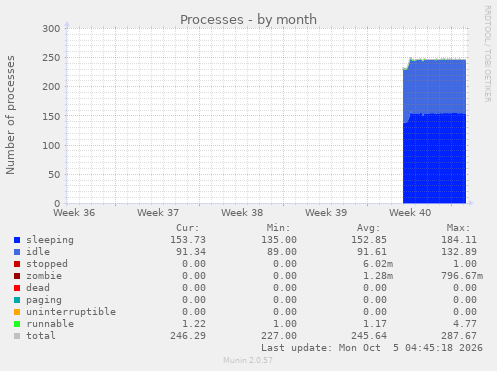Click total current value 246.29
Image resolution: width=497 pixels, height=371 pixels.
tap(188, 336)
